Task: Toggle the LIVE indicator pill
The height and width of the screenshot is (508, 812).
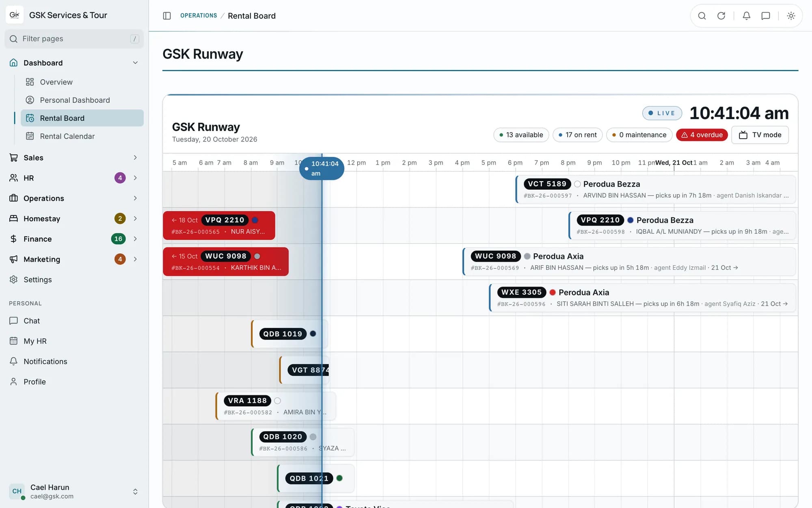Action: coord(662,113)
